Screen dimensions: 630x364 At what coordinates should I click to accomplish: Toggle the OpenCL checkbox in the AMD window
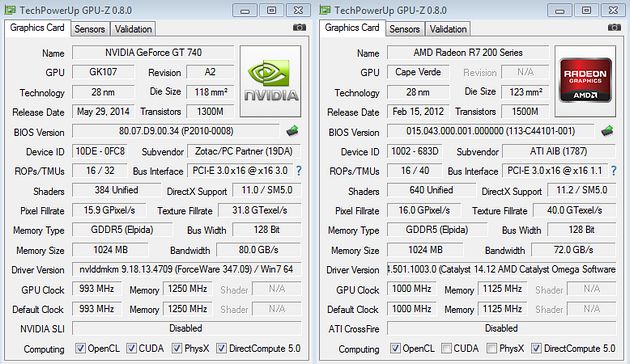(395, 348)
